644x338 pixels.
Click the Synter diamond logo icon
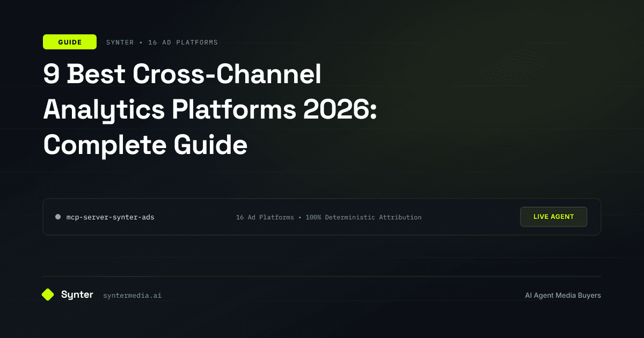point(48,295)
